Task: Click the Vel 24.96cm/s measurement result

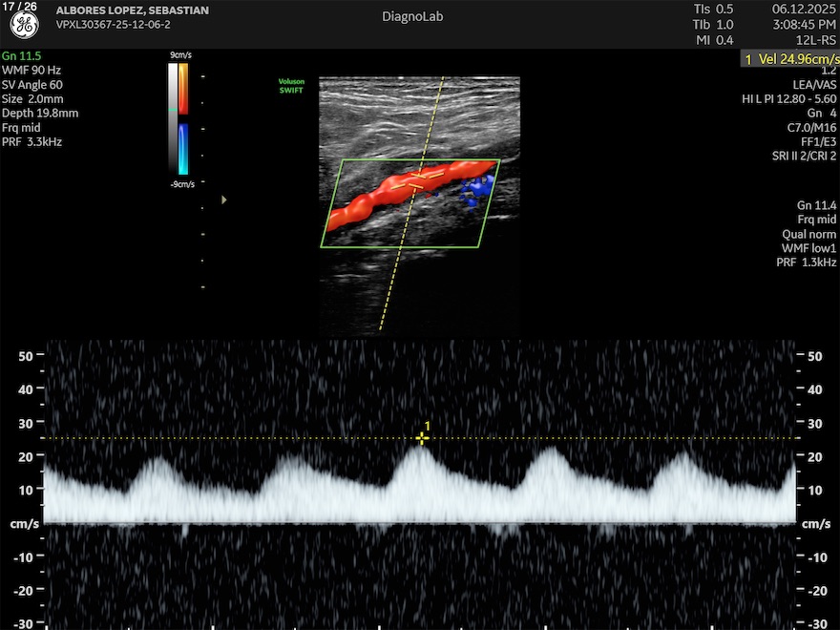Action: (x=789, y=59)
